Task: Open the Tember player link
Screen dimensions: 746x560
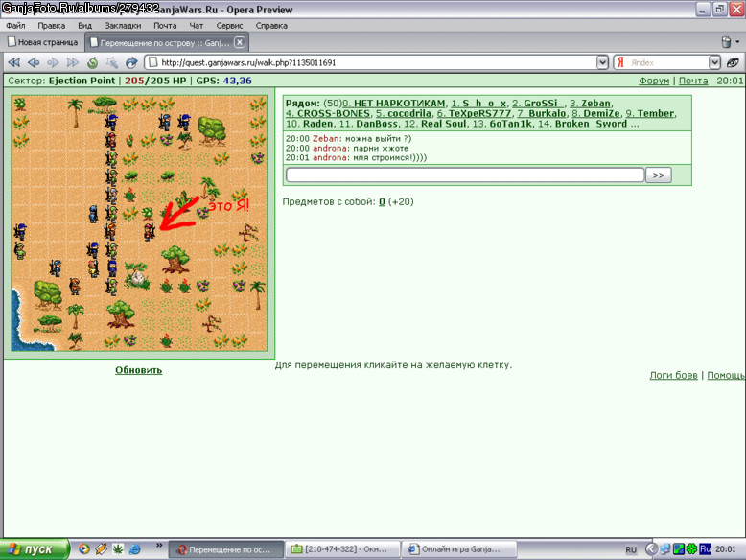Action: point(650,114)
